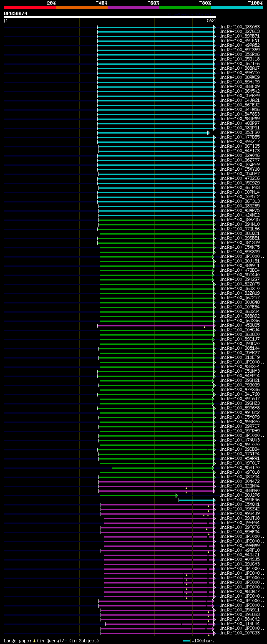This screenshot has height=644, width=267.
Task: Open hit UniRef100_Q8SA83
Action: [239, 27]
